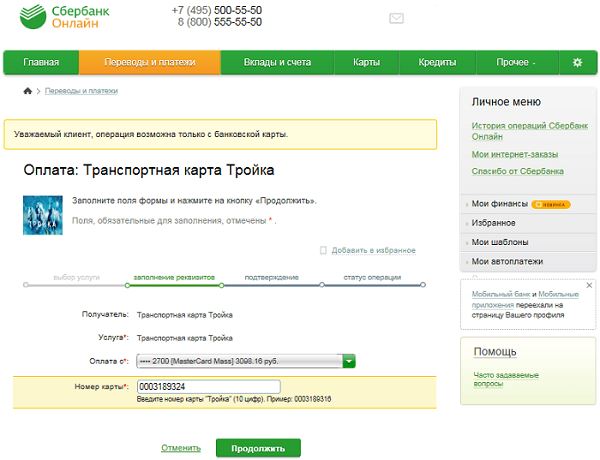The height and width of the screenshot is (460, 600).
Task: Click 'статус операции' progress step
Action: (x=372, y=277)
